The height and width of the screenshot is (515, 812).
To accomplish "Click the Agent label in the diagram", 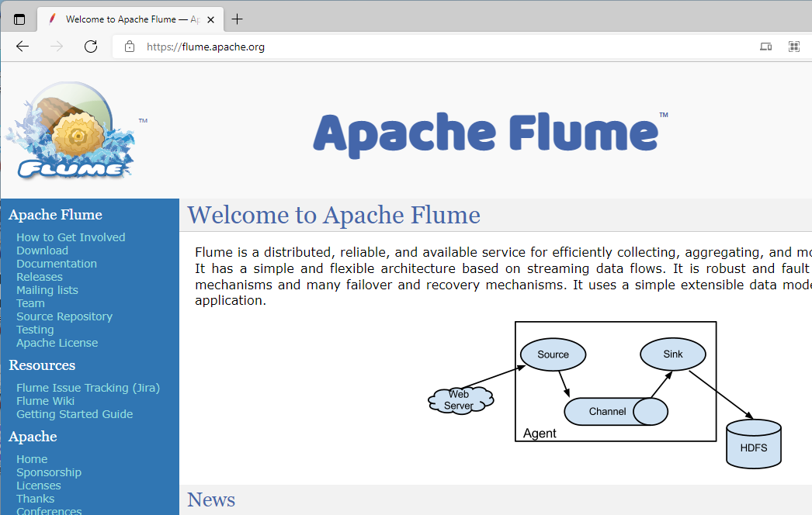I will [x=540, y=434].
